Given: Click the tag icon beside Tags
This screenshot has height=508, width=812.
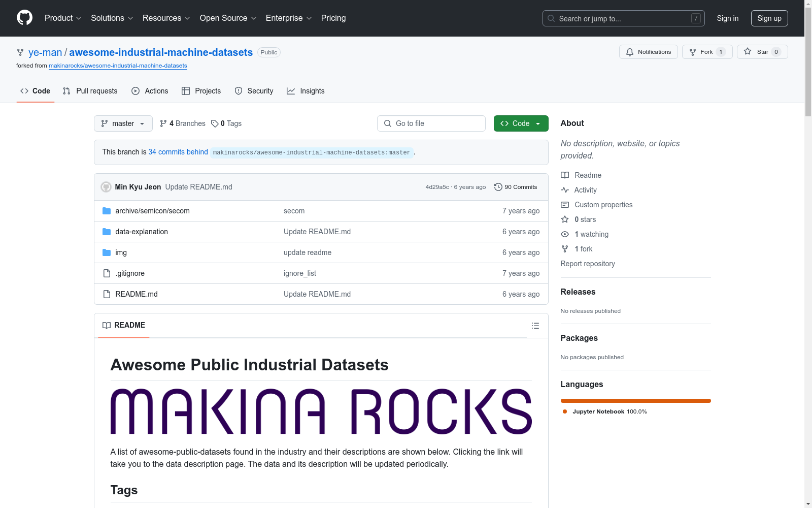Looking at the screenshot, I should tap(215, 123).
